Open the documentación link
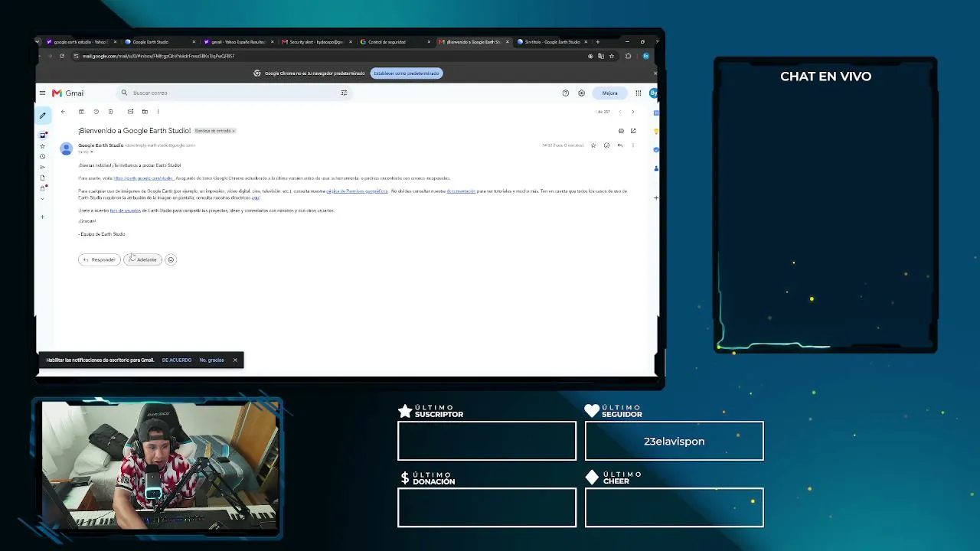This screenshot has height=551, width=980. [461, 191]
